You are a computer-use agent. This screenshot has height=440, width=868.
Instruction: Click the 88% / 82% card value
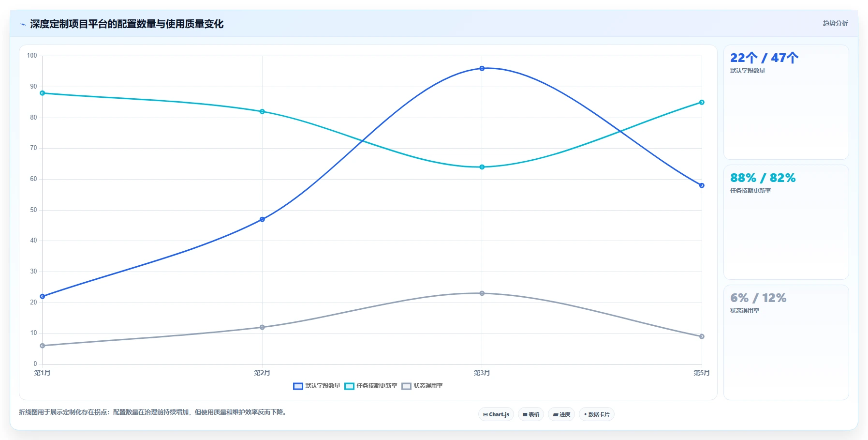(x=763, y=178)
